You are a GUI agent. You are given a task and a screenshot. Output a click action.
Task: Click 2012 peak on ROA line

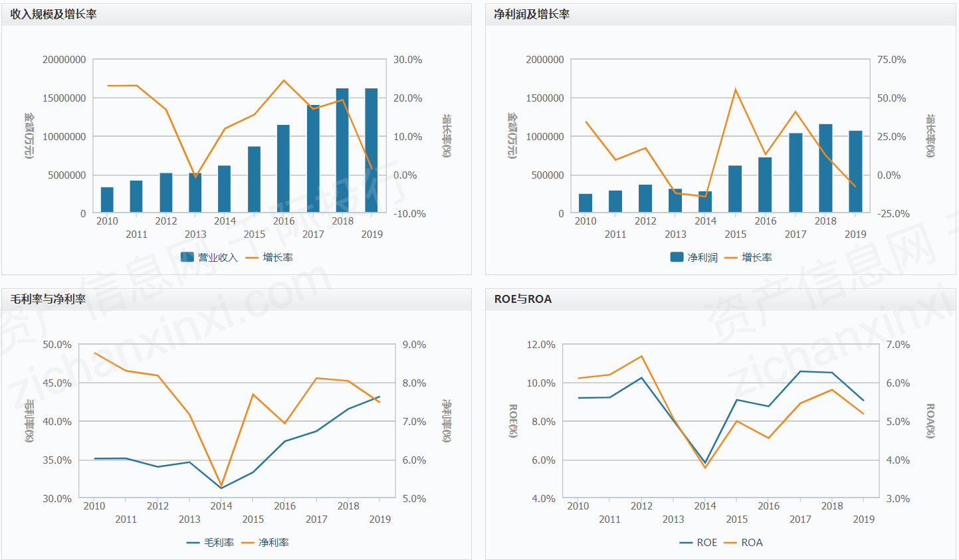[641, 356]
